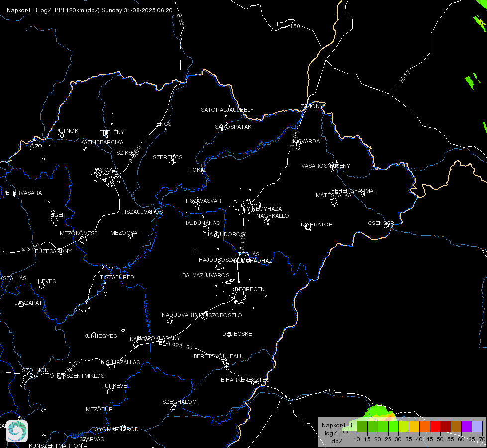This screenshot has width=487, height=448.
Task: Click the 'B 50' road label
Action: 294,26
